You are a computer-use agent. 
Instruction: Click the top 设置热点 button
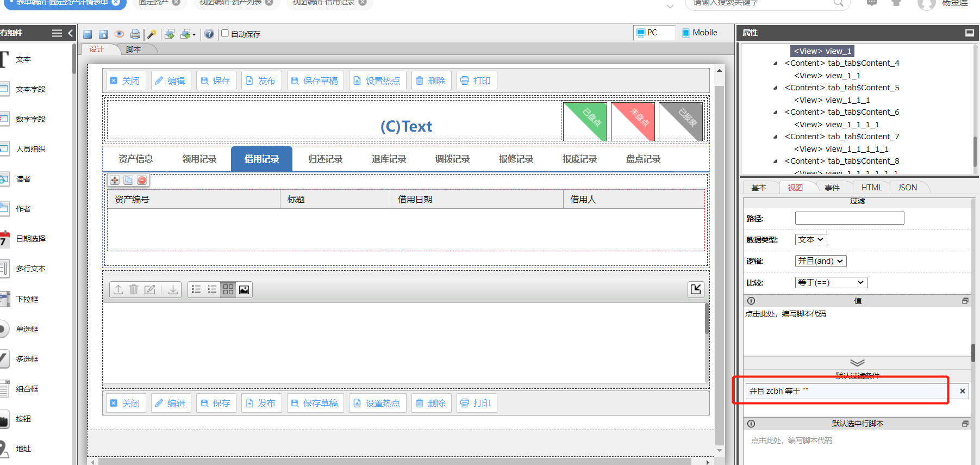tap(377, 81)
